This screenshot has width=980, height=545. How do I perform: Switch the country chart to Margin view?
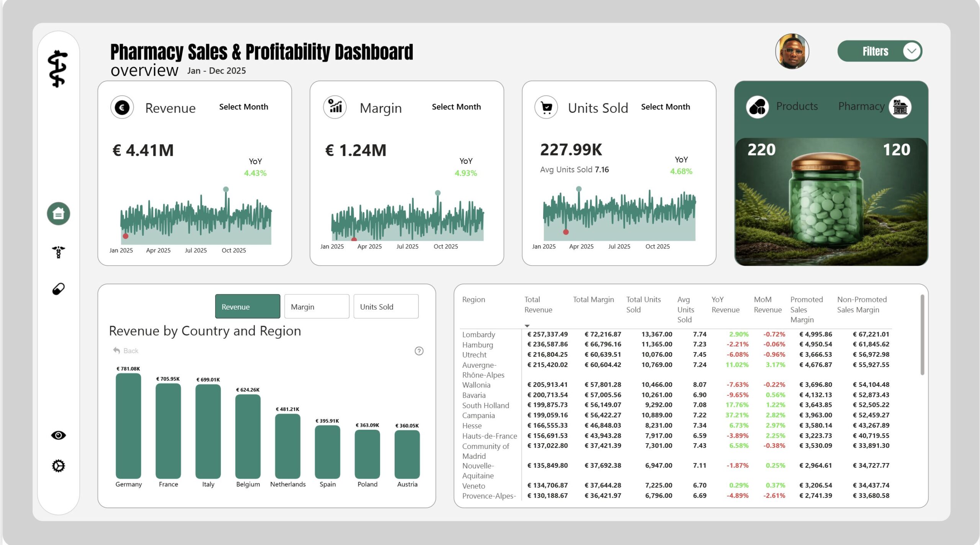(x=316, y=306)
